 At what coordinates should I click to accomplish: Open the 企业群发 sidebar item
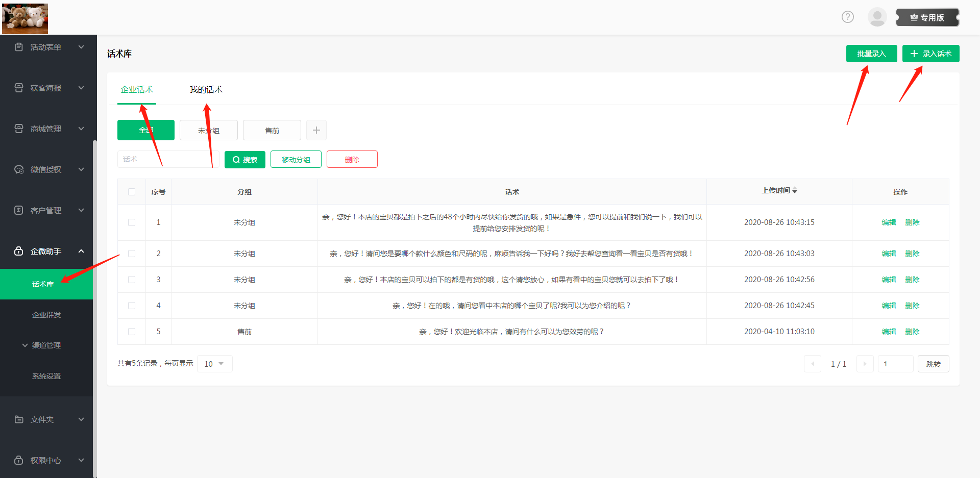point(46,315)
